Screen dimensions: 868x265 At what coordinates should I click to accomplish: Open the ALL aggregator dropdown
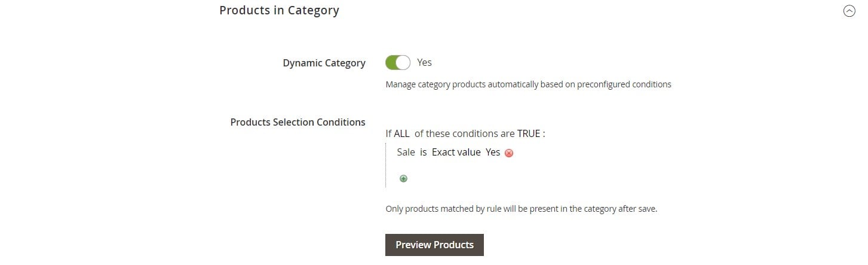tap(401, 133)
